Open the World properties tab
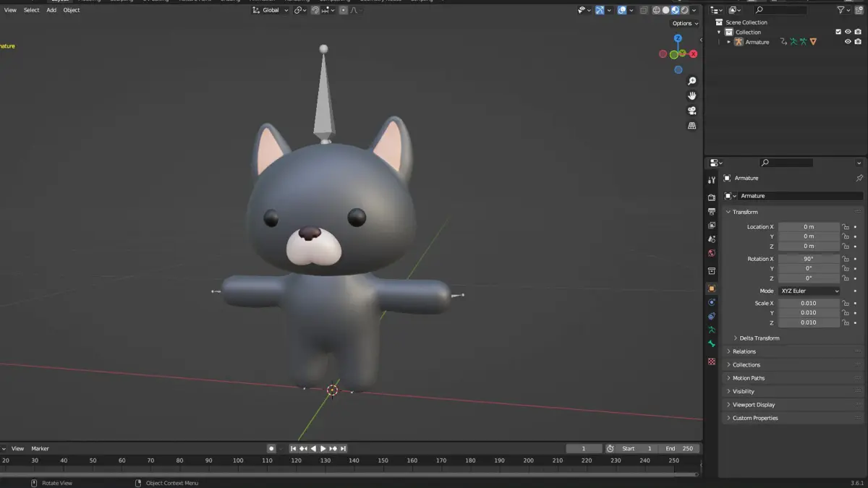This screenshot has width=868, height=488. click(712, 253)
